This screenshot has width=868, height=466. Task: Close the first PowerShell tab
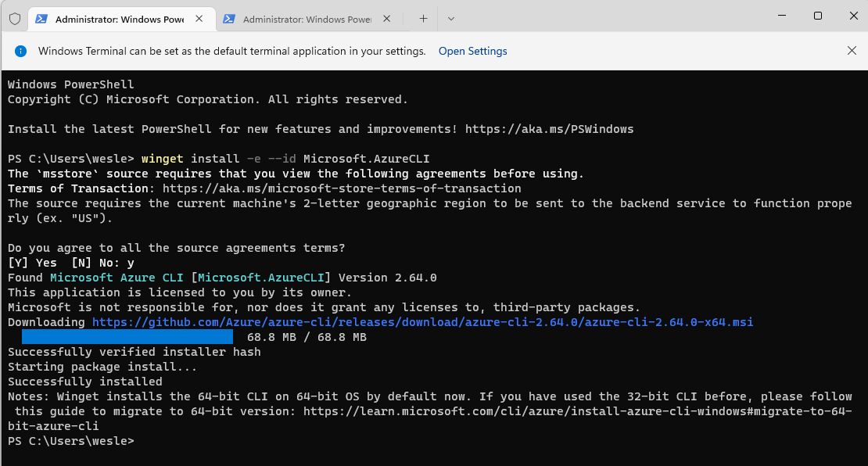[x=199, y=19]
